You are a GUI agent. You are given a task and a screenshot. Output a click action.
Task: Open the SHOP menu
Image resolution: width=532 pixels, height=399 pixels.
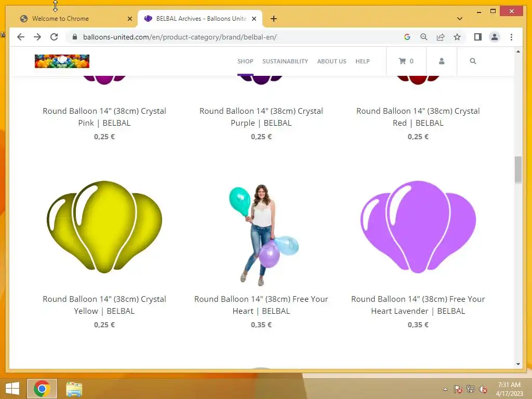tap(245, 61)
